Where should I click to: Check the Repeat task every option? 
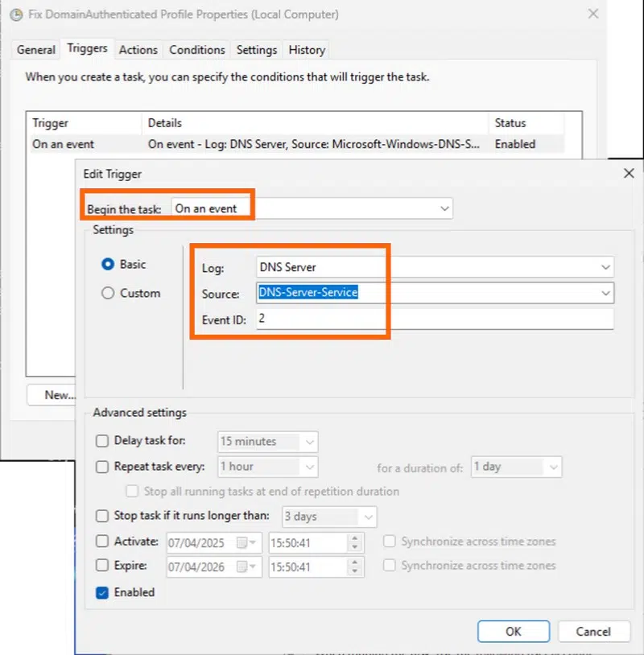tap(102, 467)
